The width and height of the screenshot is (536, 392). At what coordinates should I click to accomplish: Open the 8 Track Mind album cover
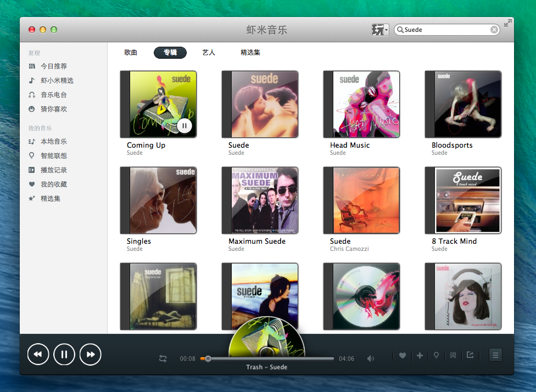(463, 200)
